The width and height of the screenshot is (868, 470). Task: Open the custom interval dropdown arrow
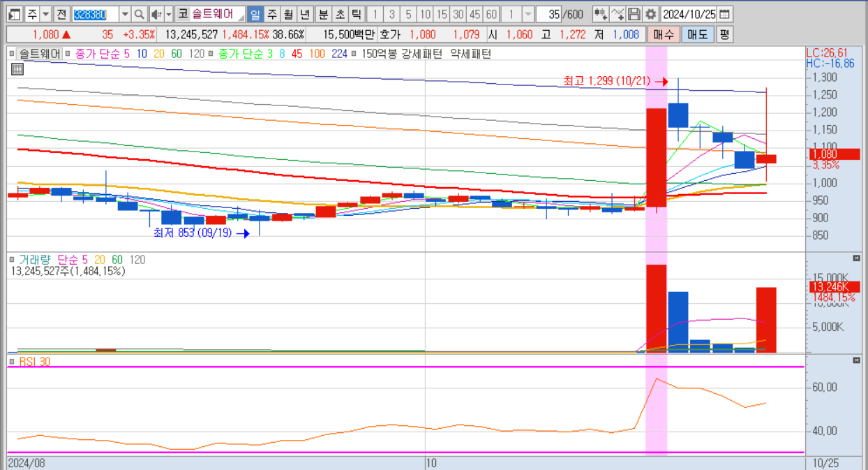point(528,14)
